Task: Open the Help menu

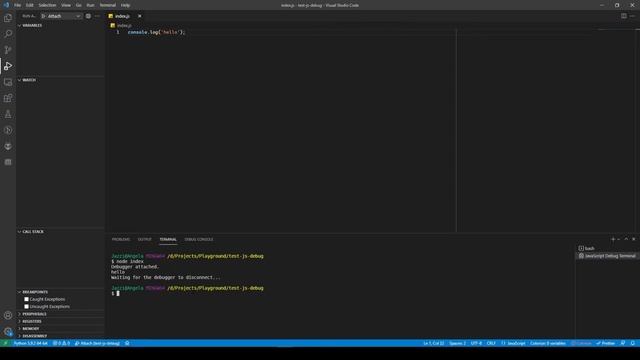Action: [125, 5]
